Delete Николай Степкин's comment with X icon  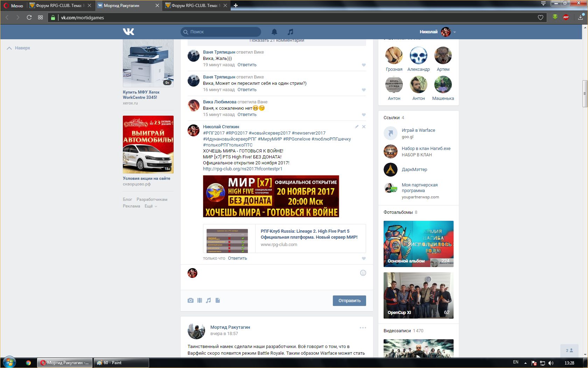(364, 127)
